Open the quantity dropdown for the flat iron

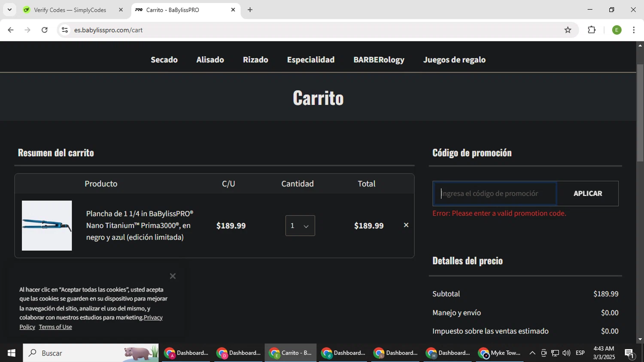tap(300, 225)
